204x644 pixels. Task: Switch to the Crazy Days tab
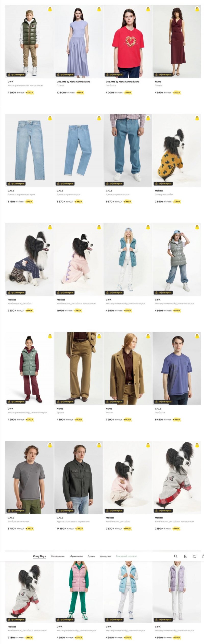click(39, 556)
